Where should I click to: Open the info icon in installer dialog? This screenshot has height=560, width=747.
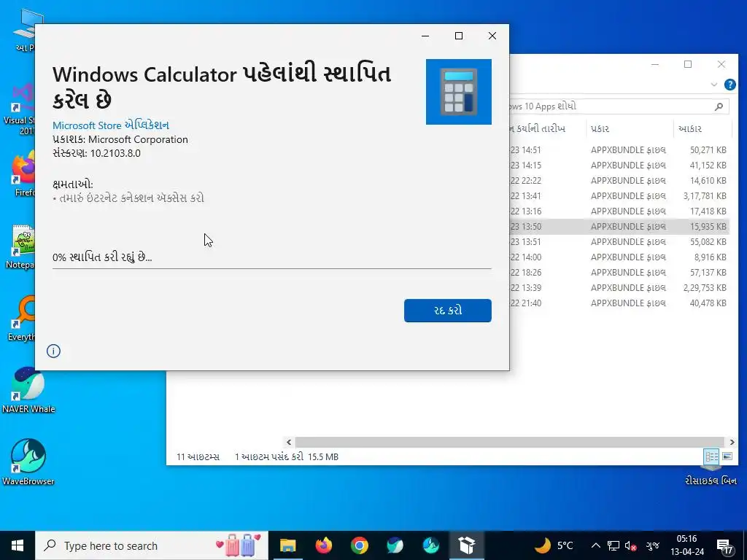tap(53, 351)
